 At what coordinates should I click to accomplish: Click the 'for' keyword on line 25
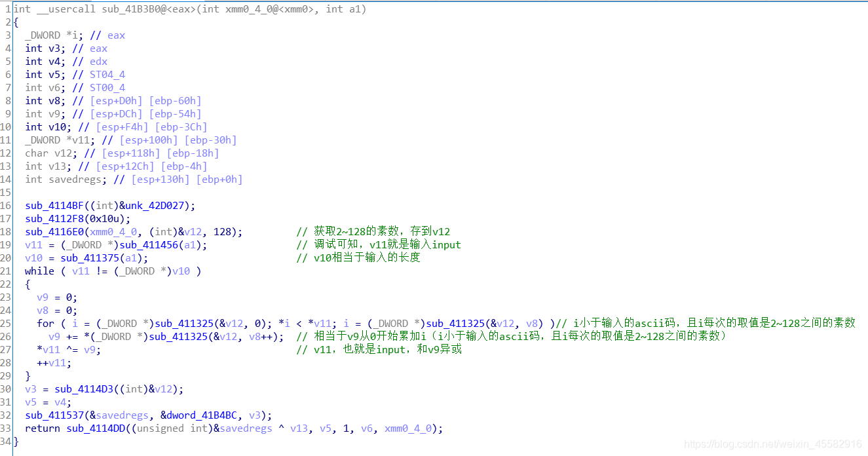click(45, 323)
